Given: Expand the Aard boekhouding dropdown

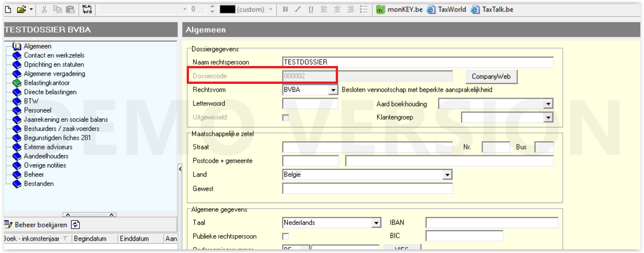Looking at the screenshot, I should [548, 104].
